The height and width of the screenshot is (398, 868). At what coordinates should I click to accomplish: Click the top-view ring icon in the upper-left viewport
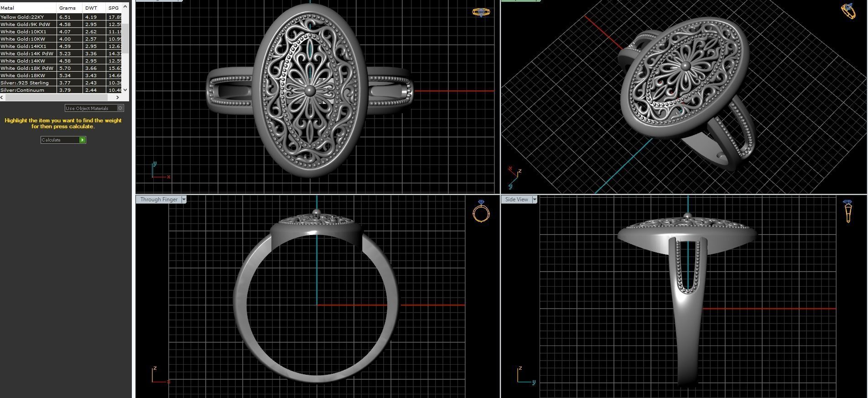[481, 12]
